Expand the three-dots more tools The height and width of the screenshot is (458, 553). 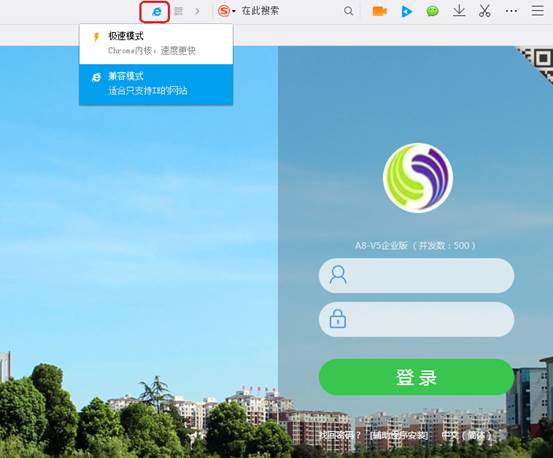511,11
